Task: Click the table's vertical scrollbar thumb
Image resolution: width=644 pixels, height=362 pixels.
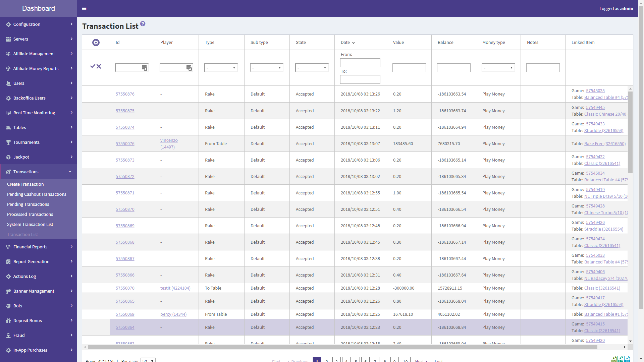Action: tap(630, 132)
